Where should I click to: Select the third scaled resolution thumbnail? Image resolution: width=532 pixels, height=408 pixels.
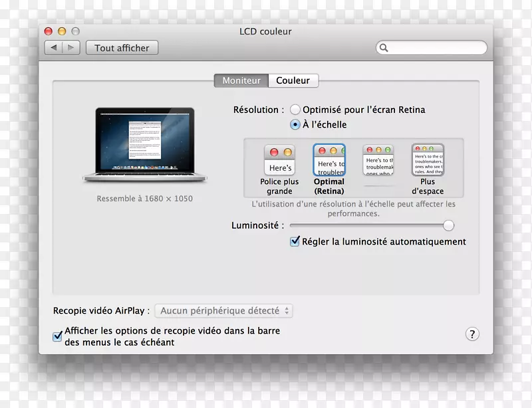pyautogui.click(x=378, y=159)
